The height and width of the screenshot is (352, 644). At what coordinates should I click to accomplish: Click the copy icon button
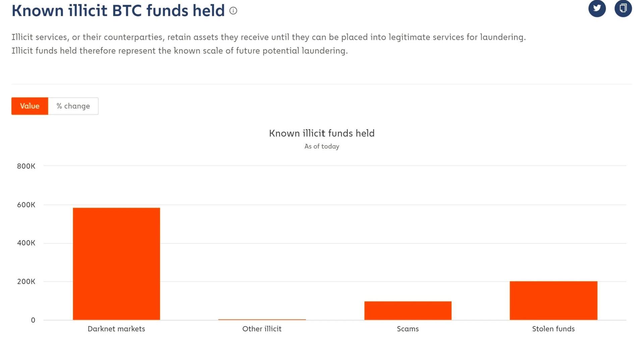click(623, 8)
